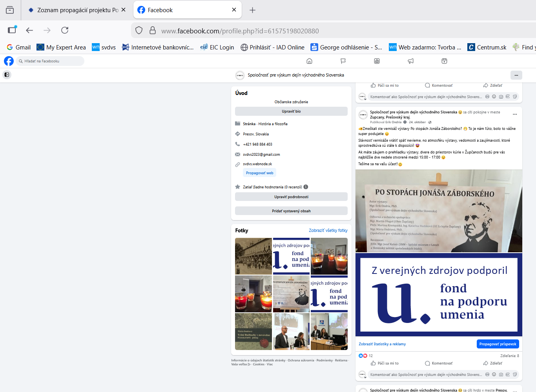Switch to Zoznam propagácií projektu tab

77,10
